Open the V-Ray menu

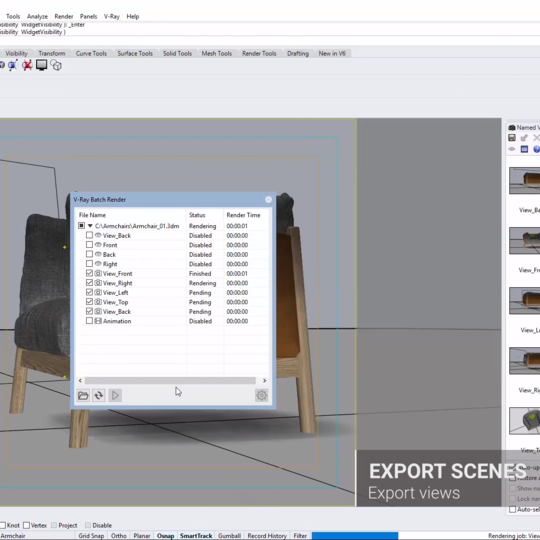coord(112,16)
